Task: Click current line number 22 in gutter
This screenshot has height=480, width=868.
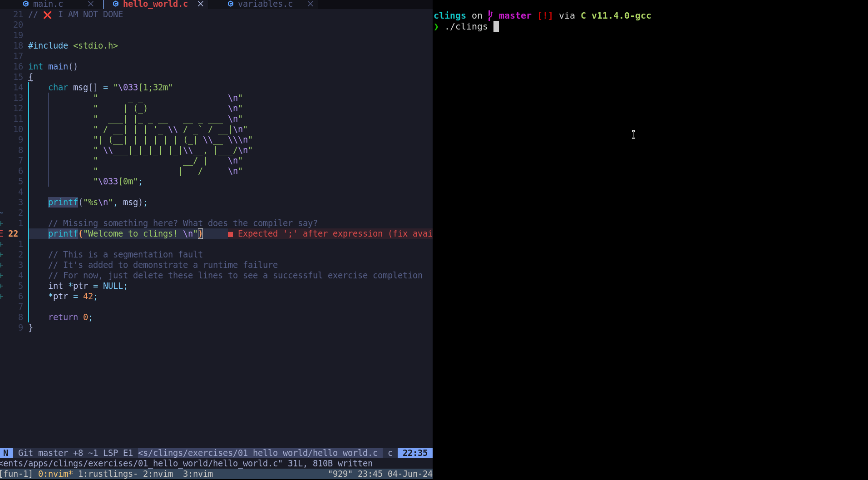Action: [x=13, y=234]
